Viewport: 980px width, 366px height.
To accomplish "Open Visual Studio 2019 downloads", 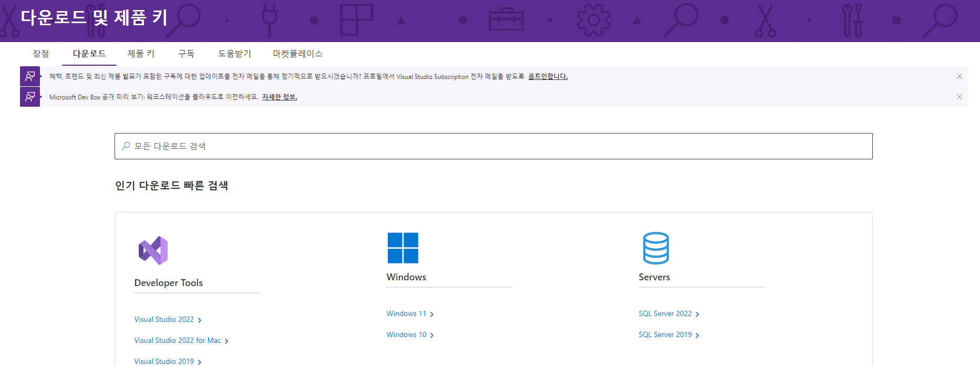I will point(164,361).
